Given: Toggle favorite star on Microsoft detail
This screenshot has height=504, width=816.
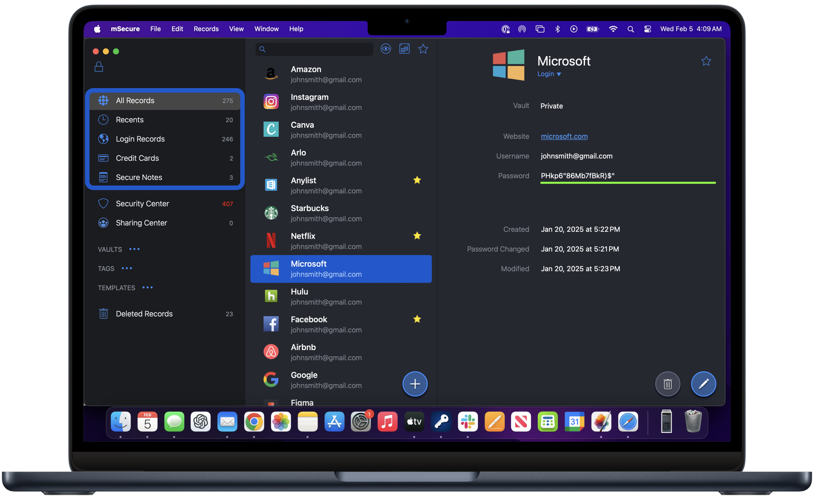Looking at the screenshot, I should tap(706, 61).
